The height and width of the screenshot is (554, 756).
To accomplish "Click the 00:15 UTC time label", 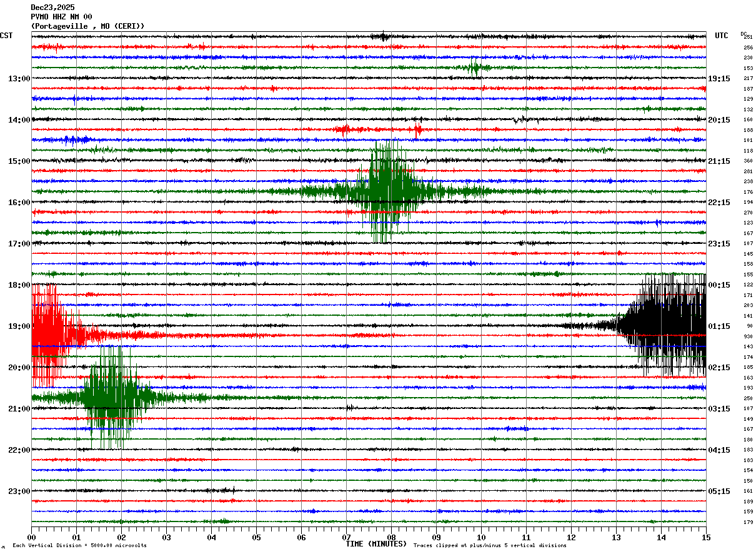I will pyautogui.click(x=719, y=285).
